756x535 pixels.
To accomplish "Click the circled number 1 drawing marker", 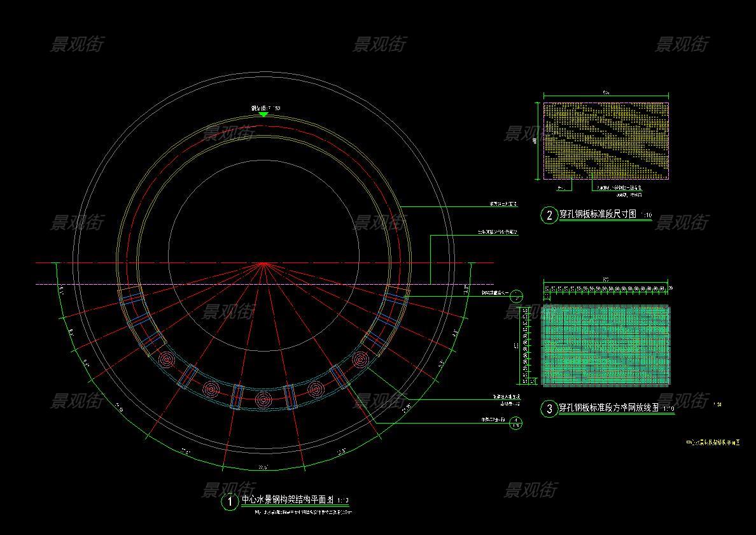I will coord(230,502).
